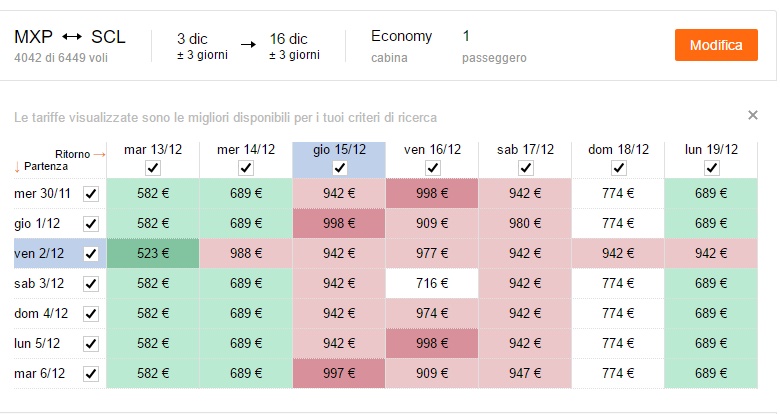Close the fare matrix with X icon

[x=753, y=115]
